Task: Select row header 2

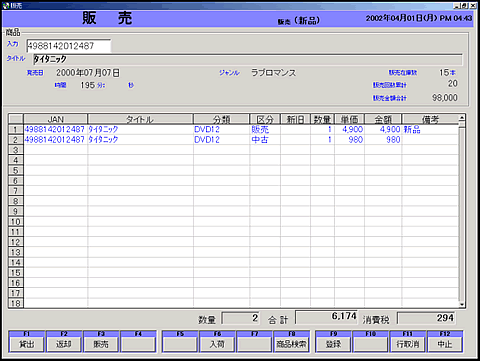Action: pos(16,140)
